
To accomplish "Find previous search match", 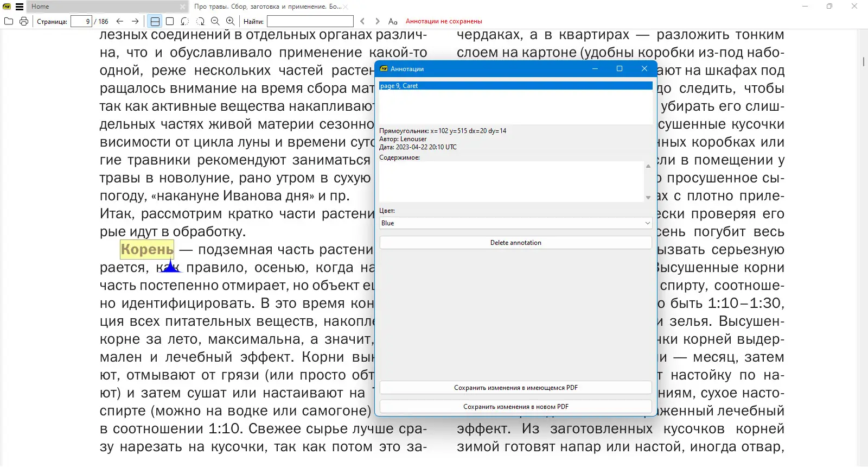I will pyautogui.click(x=363, y=21).
